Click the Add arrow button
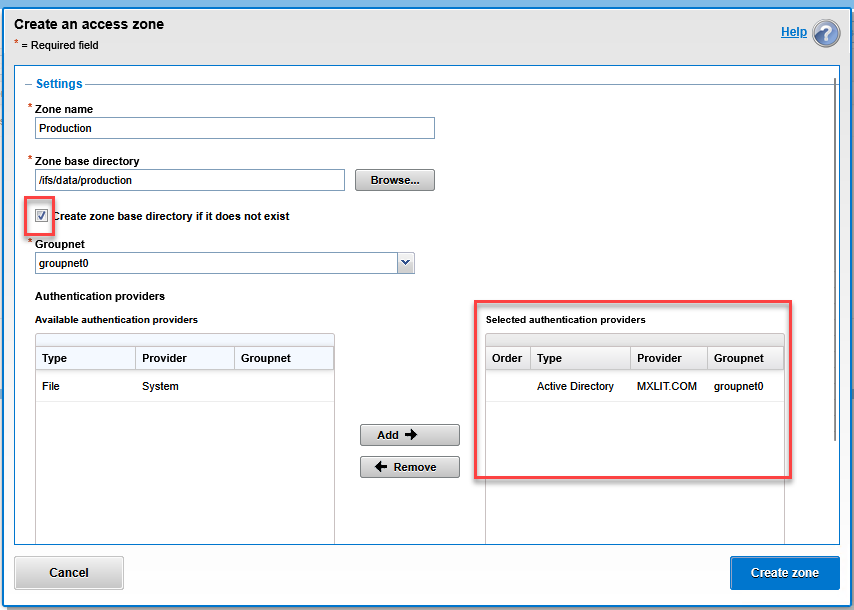The width and height of the screenshot is (854, 610). pyautogui.click(x=410, y=435)
